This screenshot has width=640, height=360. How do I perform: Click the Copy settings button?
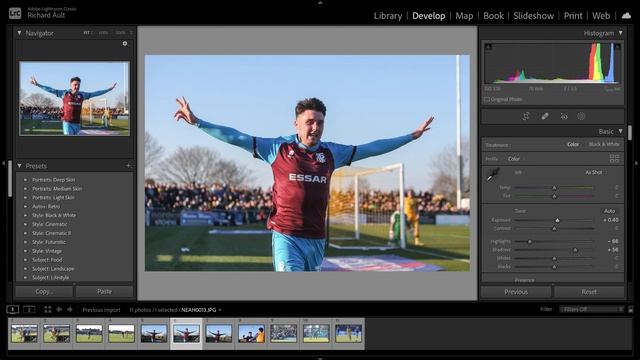coord(44,291)
